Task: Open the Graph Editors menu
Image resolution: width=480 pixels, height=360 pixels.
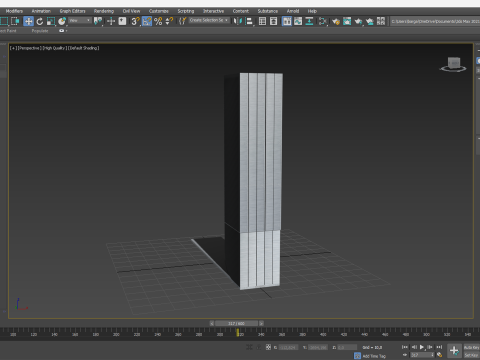Action: (72, 11)
